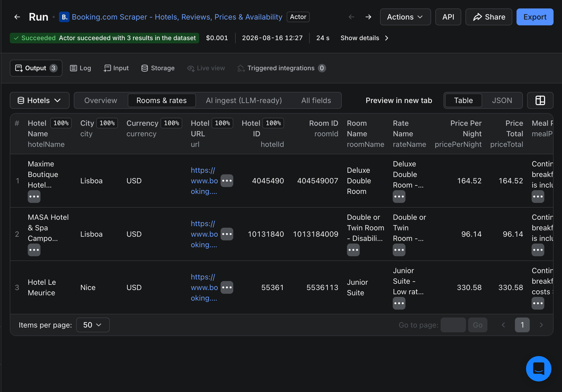Expand the Junior Suite rate name ellipsis
Screen dimensions: 562x392
(x=399, y=303)
